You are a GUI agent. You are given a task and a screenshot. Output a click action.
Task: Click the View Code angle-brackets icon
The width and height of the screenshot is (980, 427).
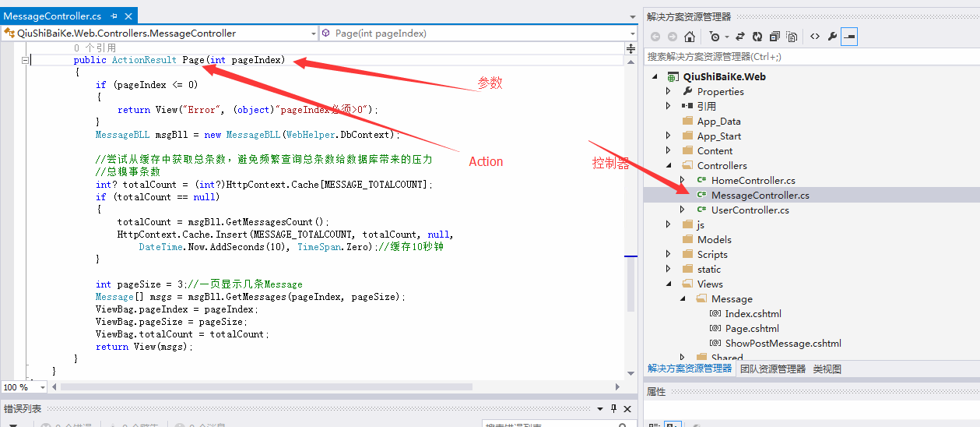[x=815, y=37]
